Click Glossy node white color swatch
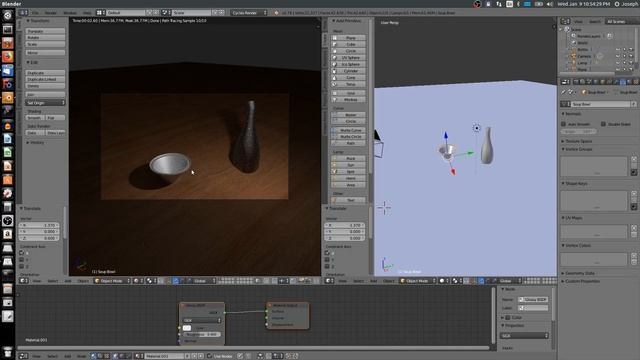Screen dimensions: 640x360 pos(187,328)
